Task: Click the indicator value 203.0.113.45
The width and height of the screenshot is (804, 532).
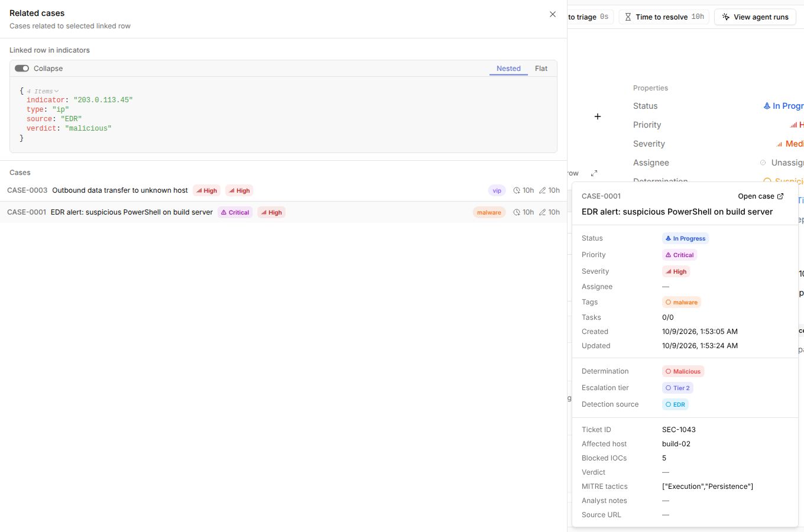Action: pyautogui.click(x=103, y=100)
